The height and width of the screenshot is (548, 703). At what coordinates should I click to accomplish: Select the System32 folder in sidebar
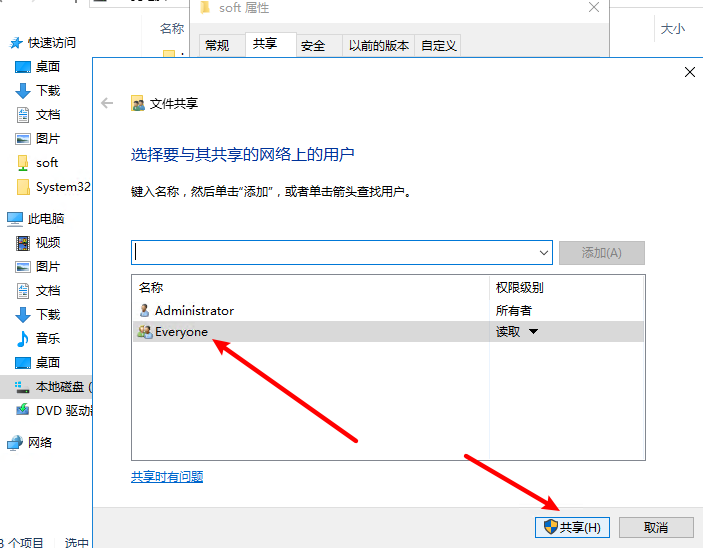tap(62, 187)
